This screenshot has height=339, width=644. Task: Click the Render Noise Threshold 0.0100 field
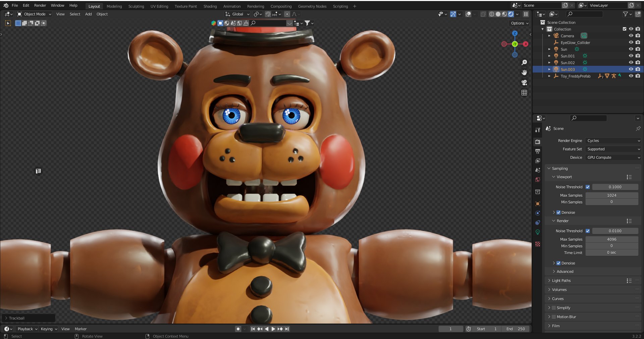[615, 231]
